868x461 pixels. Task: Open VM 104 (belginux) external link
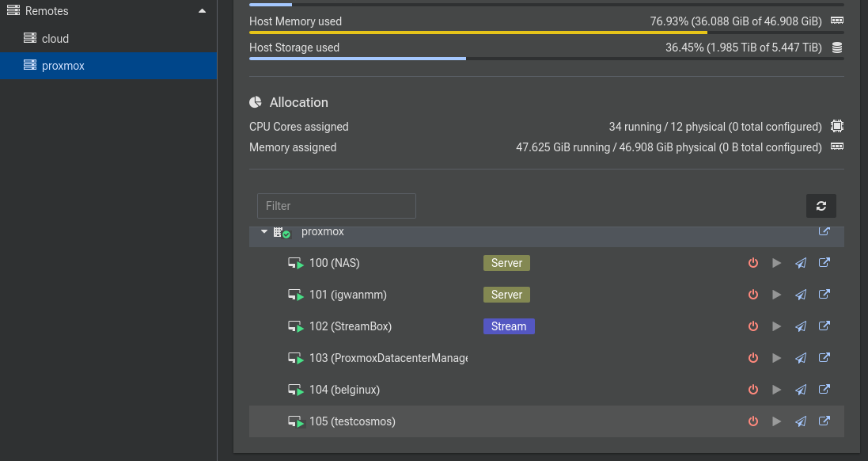(x=824, y=389)
